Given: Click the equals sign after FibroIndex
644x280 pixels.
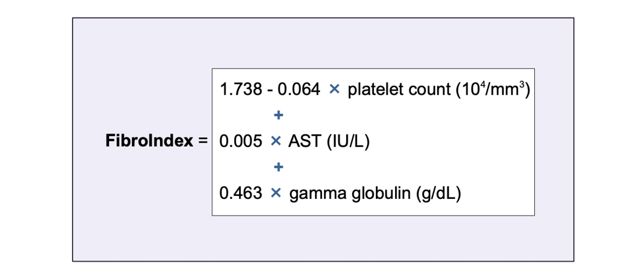Looking at the screenshot, I should pos(203,142).
